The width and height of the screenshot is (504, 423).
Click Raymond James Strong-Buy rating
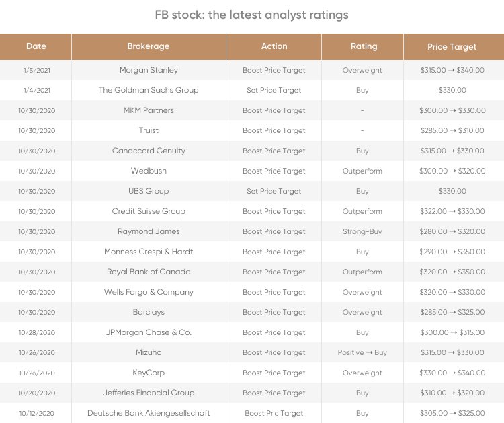(x=362, y=231)
